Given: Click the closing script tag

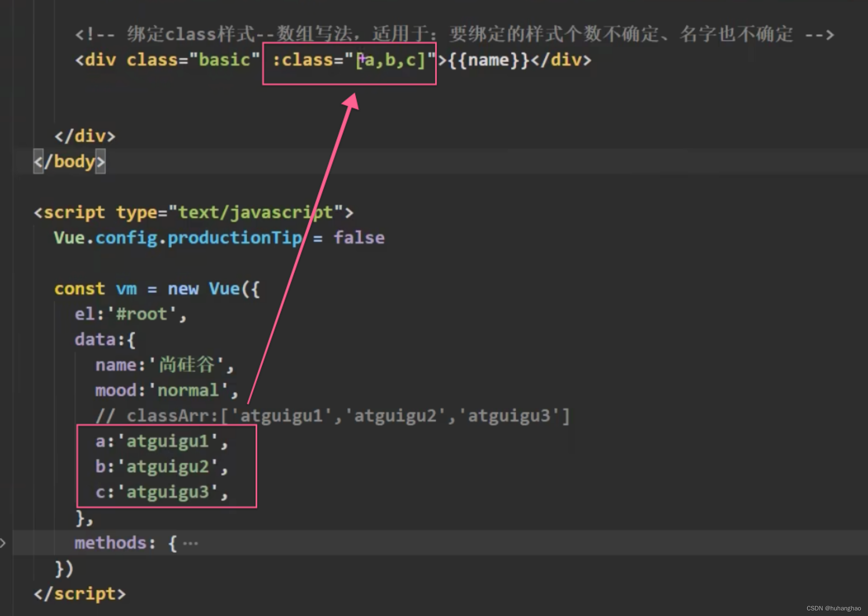Looking at the screenshot, I should 80,594.
